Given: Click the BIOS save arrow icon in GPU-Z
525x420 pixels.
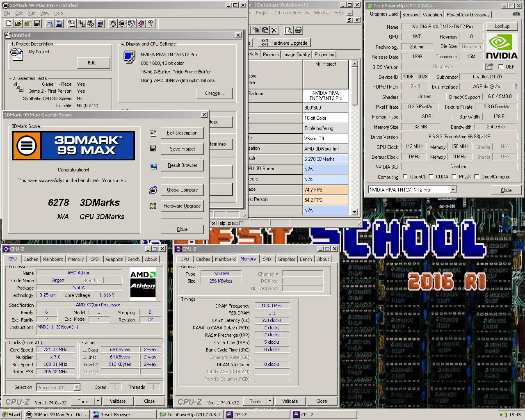Looking at the screenshot, I should [489, 66].
